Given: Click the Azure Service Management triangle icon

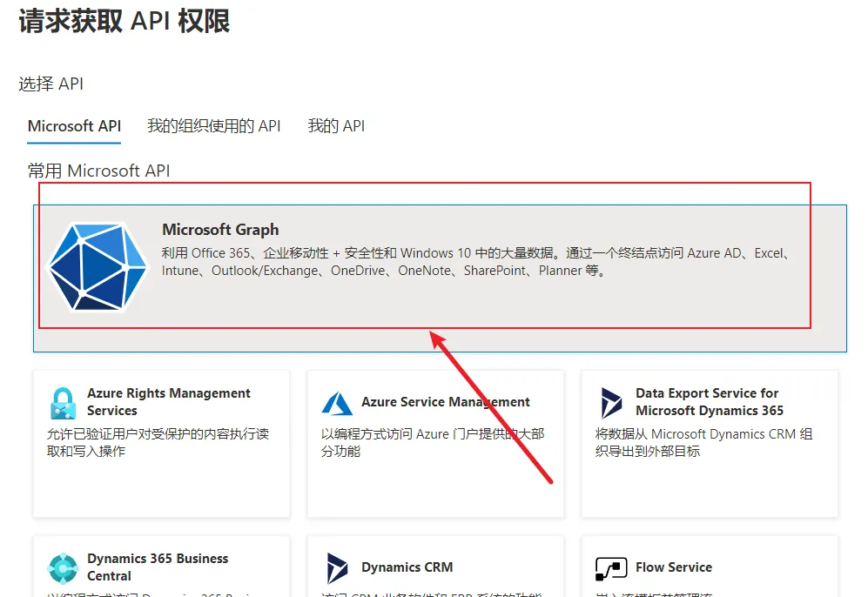Looking at the screenshot, I should coord(337,403).
